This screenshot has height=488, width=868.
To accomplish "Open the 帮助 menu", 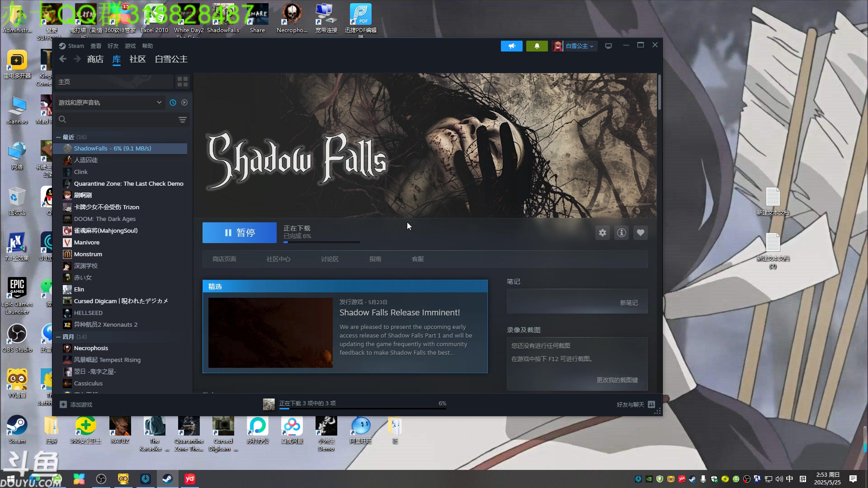I will [x=147, y=46].
